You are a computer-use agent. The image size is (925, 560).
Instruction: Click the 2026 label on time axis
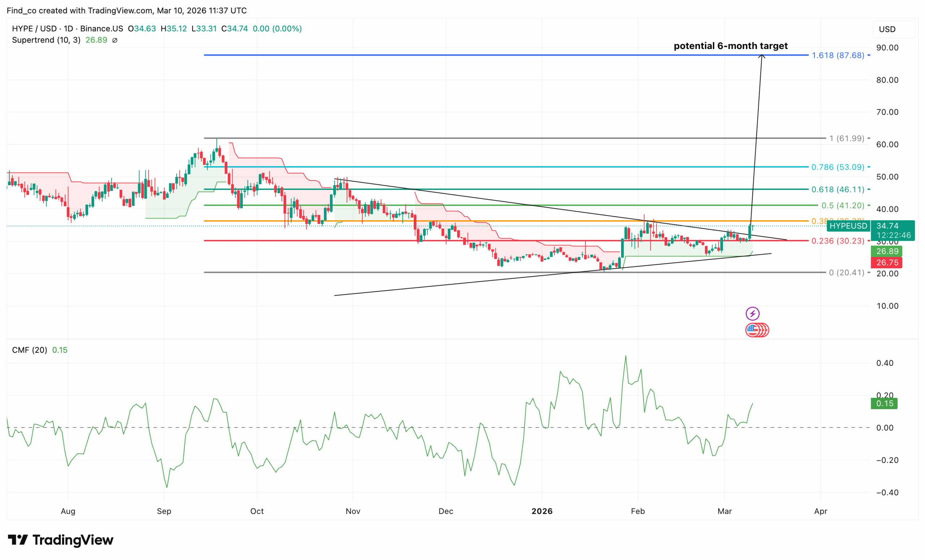[x=542, y=511]
